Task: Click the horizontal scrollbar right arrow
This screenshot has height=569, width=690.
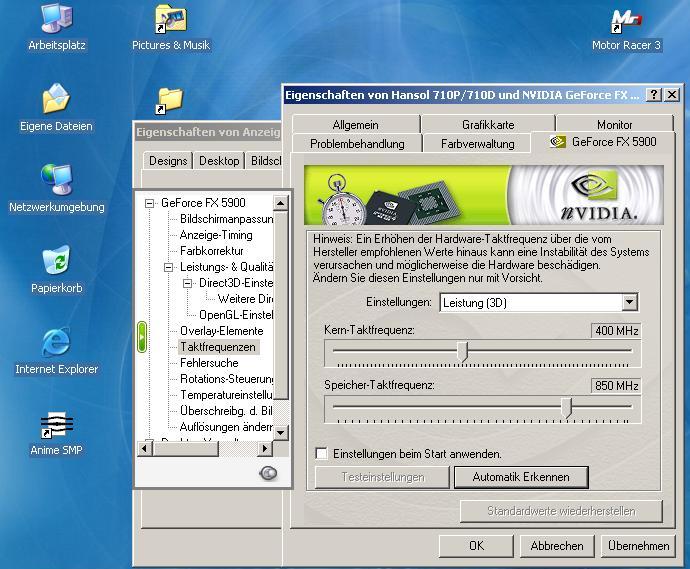Action: pyautogui.click(x=264, y=448)
